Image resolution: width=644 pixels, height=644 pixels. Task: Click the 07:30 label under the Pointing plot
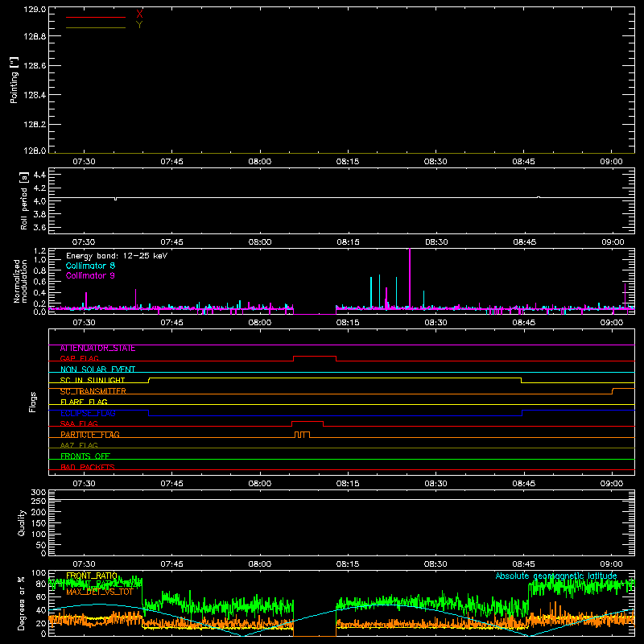pos(84,162)
